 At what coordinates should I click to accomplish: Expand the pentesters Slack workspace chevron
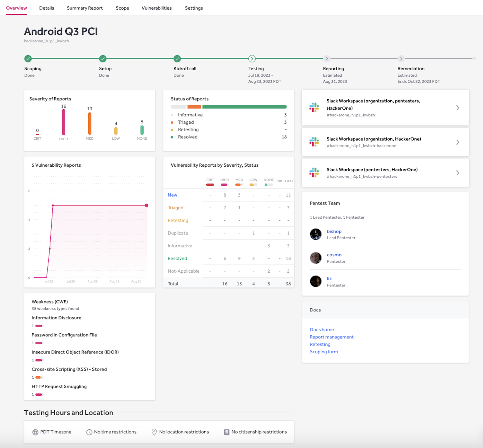pos(457,173)
